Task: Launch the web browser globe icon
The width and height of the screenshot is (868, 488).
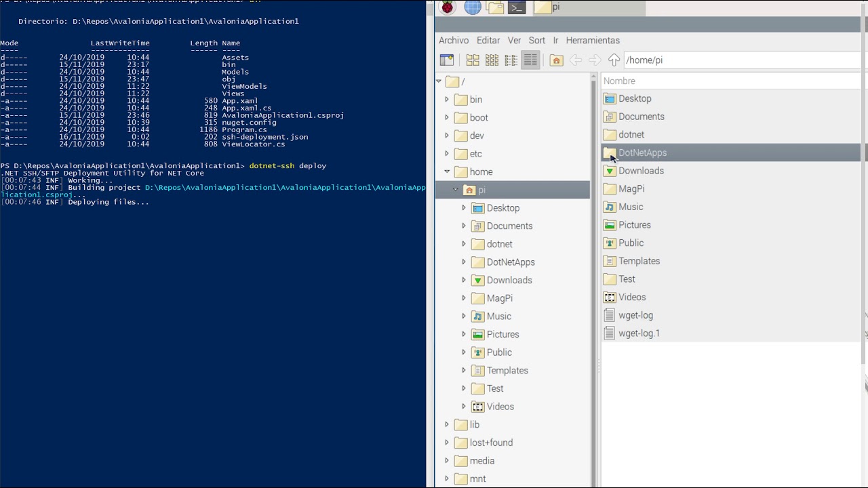Action: pos(473,7)
